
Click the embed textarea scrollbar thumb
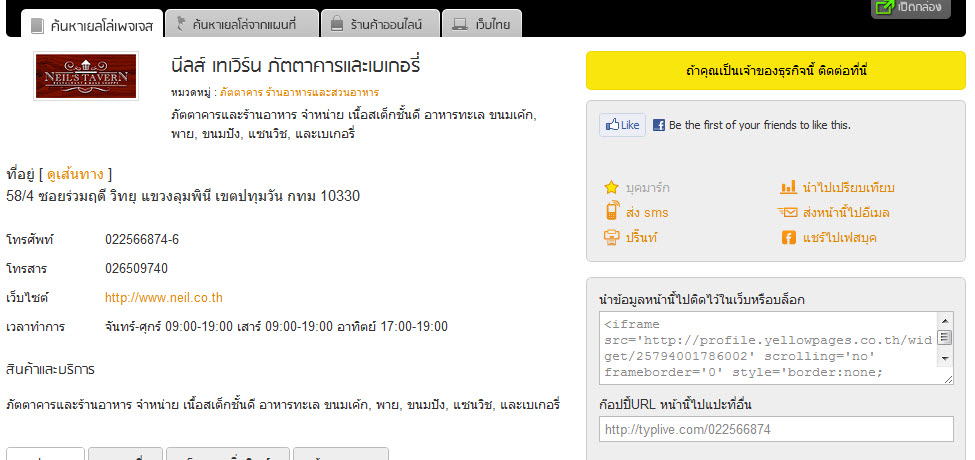tap(945, 338)
